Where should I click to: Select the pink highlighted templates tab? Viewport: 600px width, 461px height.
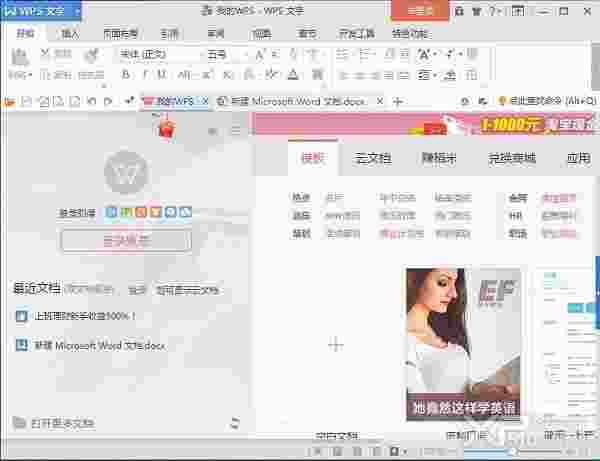(x=313, y=158)
